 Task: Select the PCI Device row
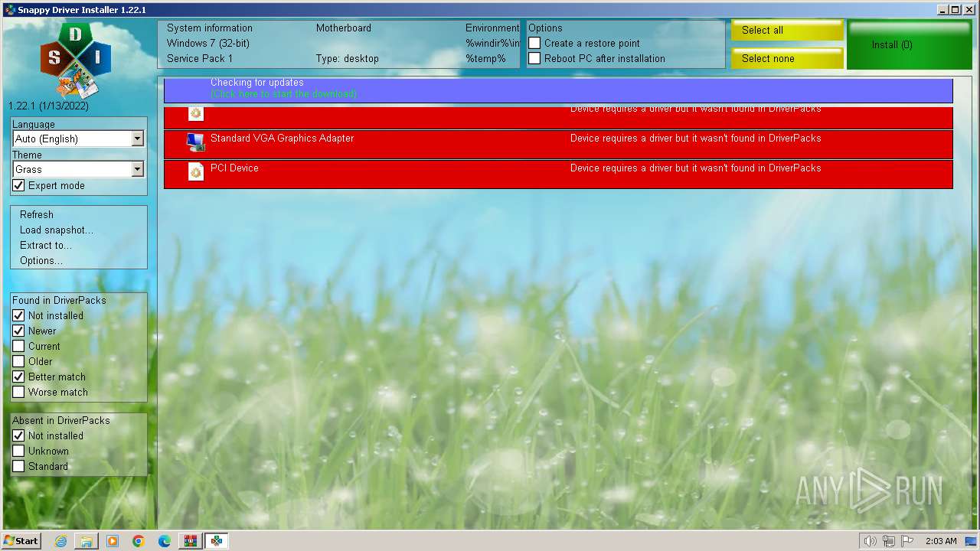[x=558, y=174]
